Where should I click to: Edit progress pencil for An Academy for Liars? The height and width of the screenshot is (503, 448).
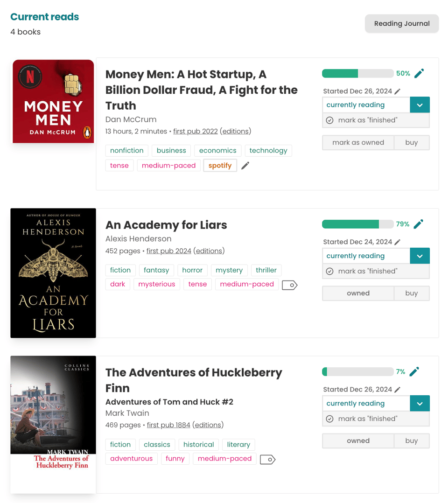coord(419,224)
